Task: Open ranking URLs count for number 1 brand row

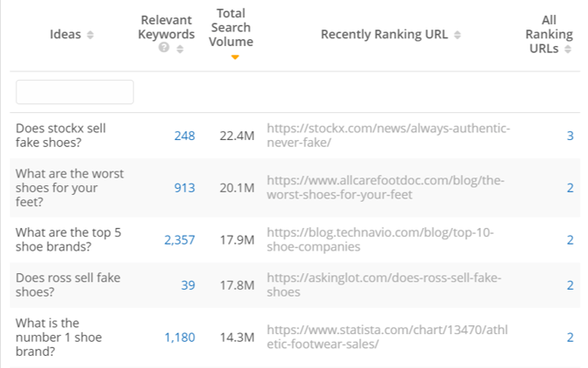Action: pyautogui.click(x=570, y=338)
